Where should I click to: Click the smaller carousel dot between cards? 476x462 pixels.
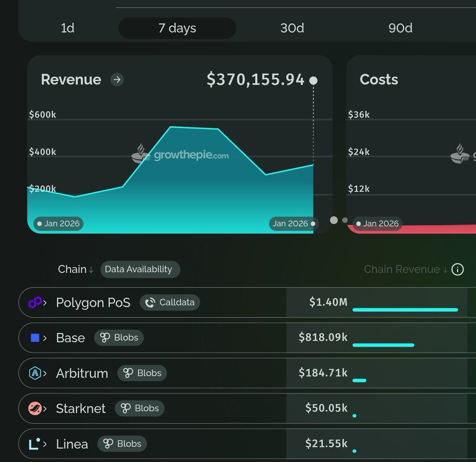[x=345, y=220]
